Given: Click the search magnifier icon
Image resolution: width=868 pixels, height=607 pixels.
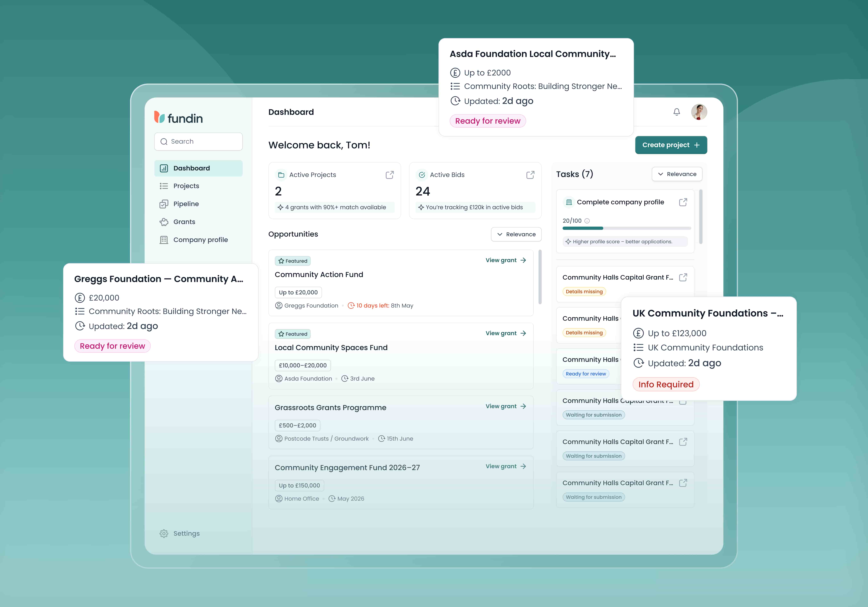Looking at the screenshot, I should pyautogui.click(x=164, y=142).
